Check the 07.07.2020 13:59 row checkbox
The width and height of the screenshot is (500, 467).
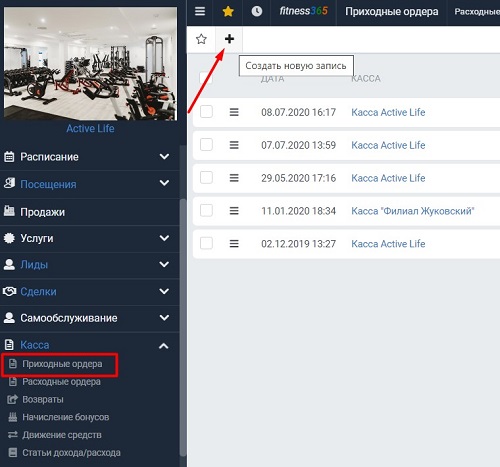point(206,145)
